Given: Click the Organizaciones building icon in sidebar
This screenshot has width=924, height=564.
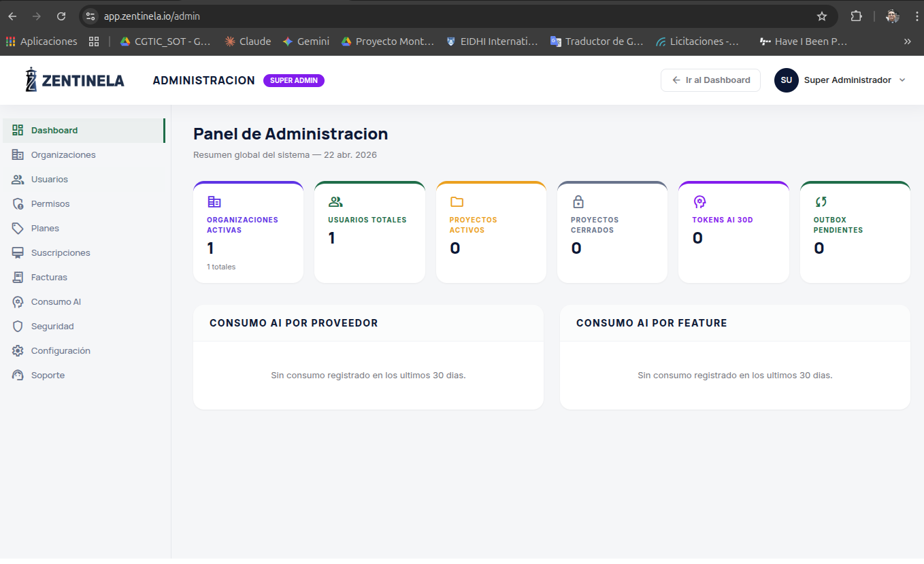Looking at the screenshot, I should pos(18,154).
